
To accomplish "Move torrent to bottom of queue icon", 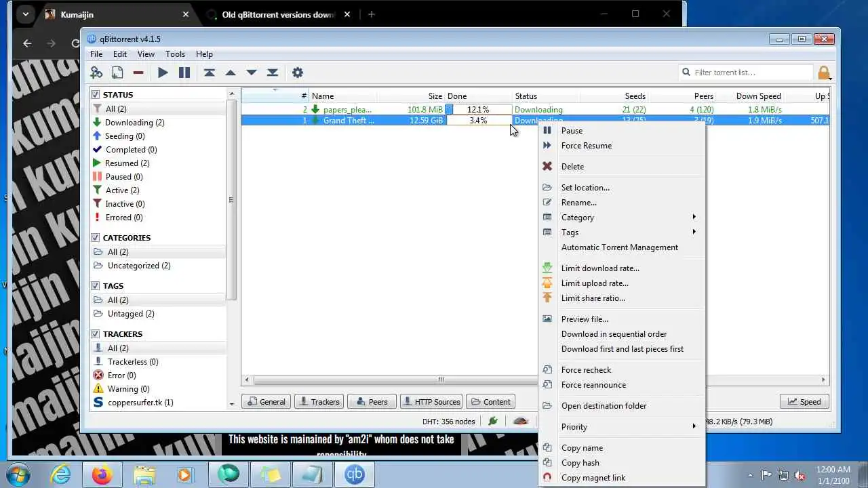I will [x=273, y=73].
